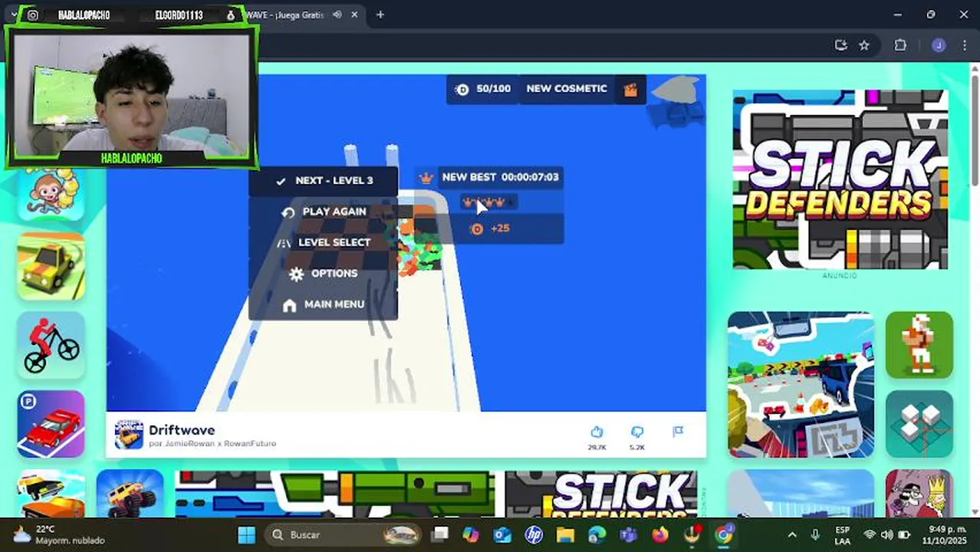Open the Chrome profile avatar
980x552 pixels.
point(939,45)
